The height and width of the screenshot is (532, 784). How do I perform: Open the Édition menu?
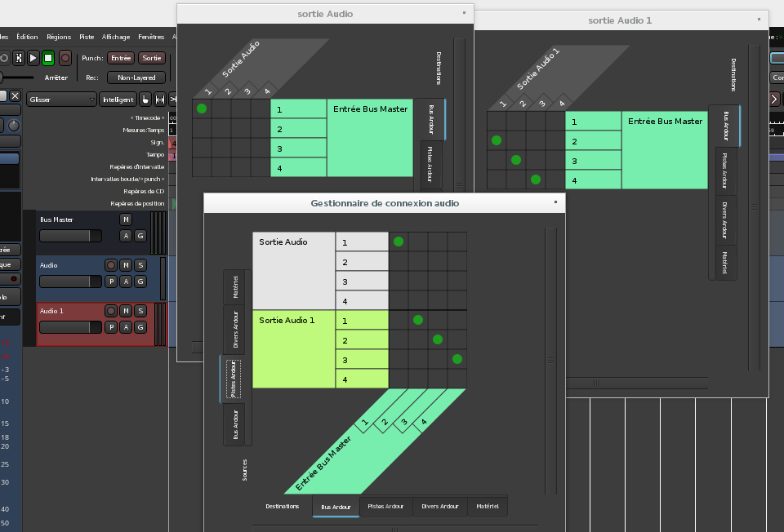pyautogui.click(x=27, y=37)
